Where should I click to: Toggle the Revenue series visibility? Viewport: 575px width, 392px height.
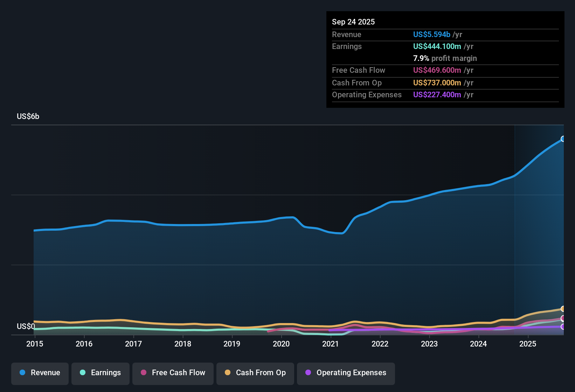click(40, 373)
